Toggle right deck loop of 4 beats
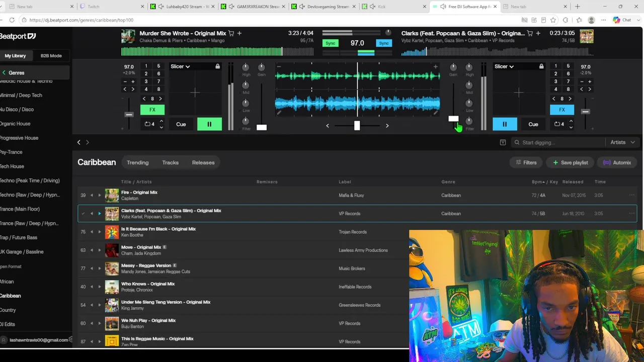644x362 pixels. tap(559, 124)
